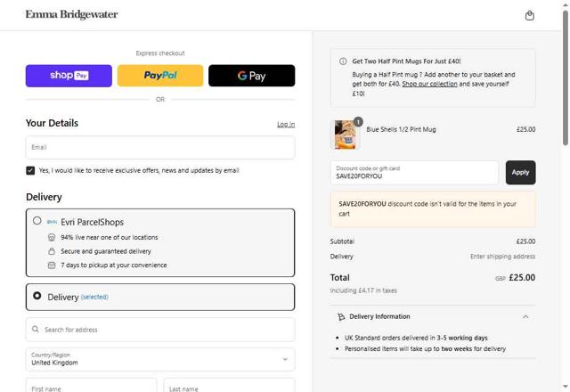The image size is (570, 392).
Task: Focus the discount code or gift card field
Action: [414, 172]
